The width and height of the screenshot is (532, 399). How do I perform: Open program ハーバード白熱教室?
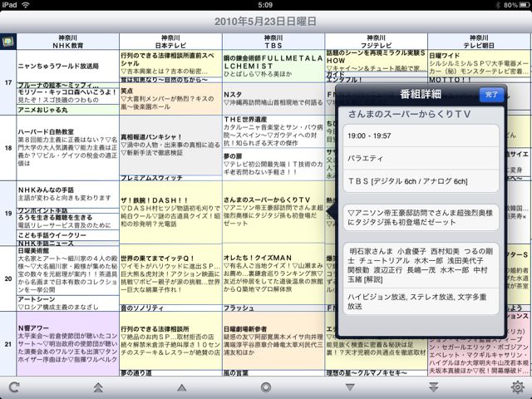[x=68, y=148]
